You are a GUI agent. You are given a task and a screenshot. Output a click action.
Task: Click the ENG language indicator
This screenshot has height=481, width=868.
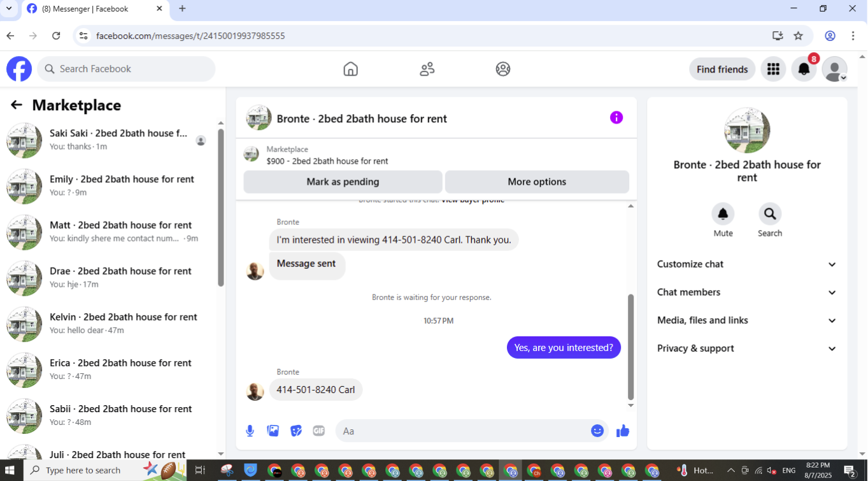click(789, 471)
